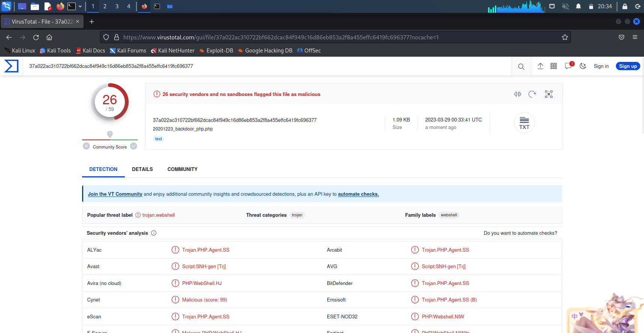Image resolution: width=644 pixels, height=333 pixels.
Task: Click the webshell family label tag
Action: pos(449,215)
